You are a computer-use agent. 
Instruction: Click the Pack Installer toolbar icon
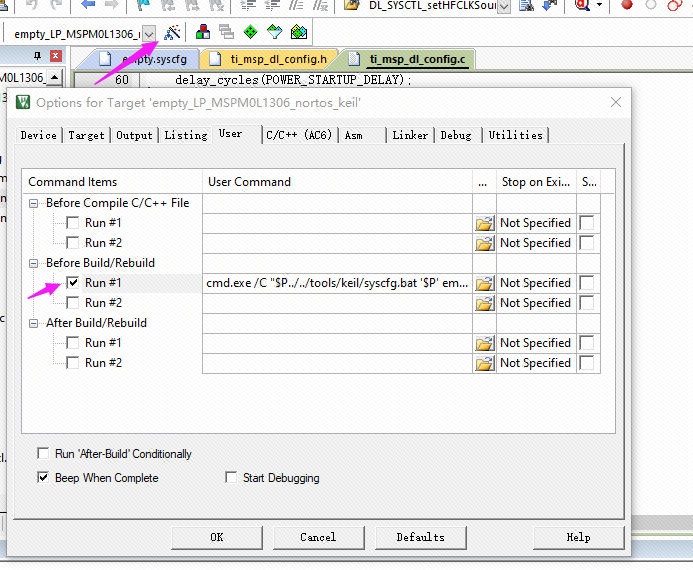click(298, 33)
